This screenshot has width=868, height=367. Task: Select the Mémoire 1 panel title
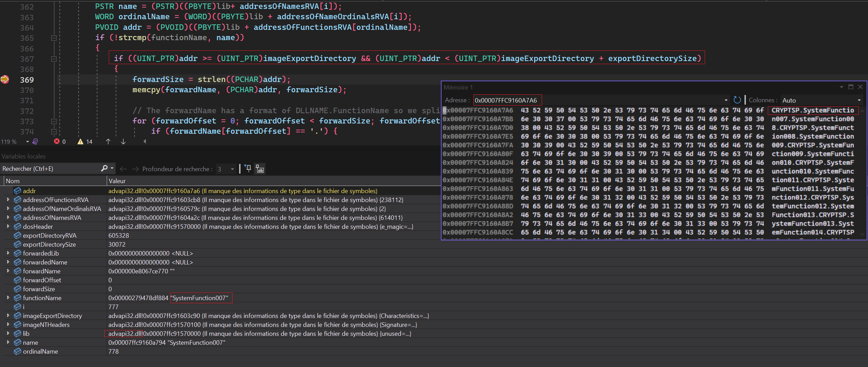click(x=458, y=87)
